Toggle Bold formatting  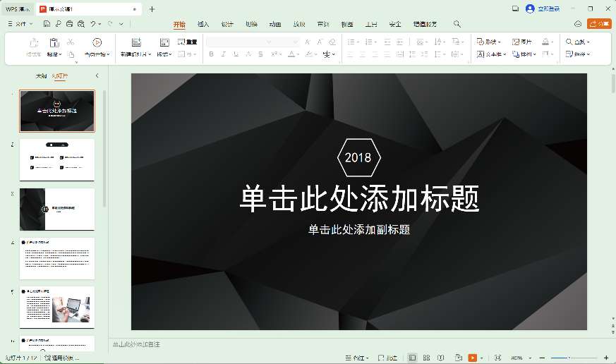pyautogui.click(x=212, y=54)
